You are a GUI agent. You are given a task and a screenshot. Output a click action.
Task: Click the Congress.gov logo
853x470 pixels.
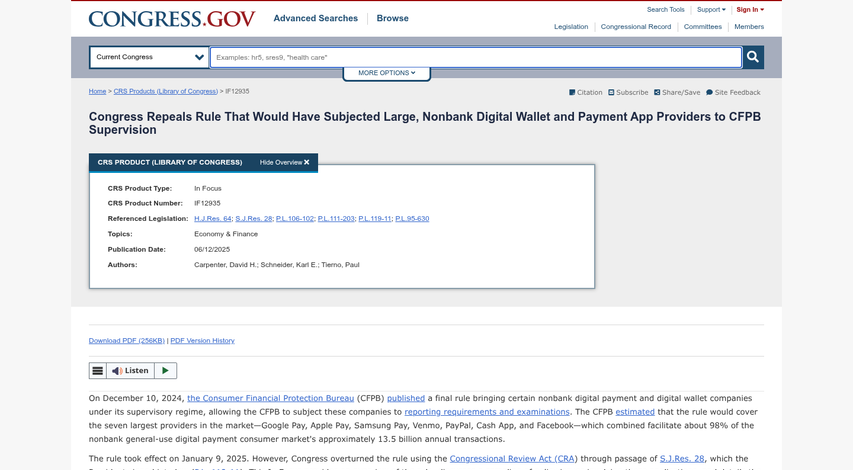click(172, 19)
